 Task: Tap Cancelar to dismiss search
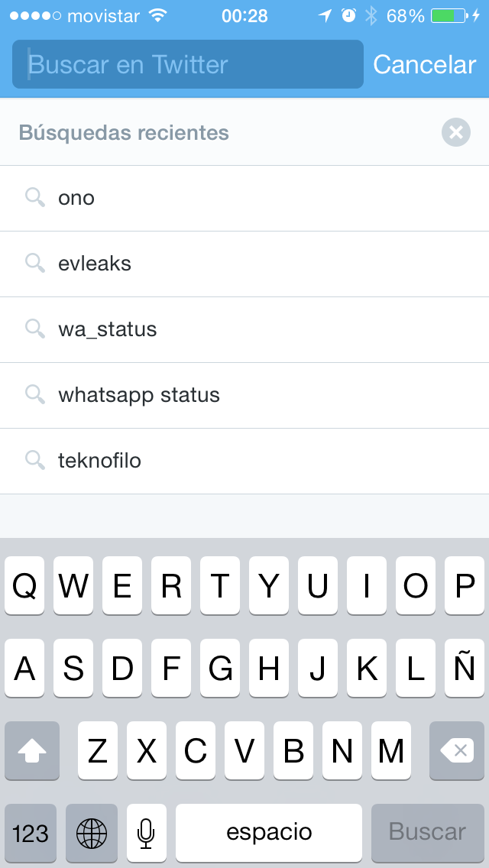click(424, 65)
